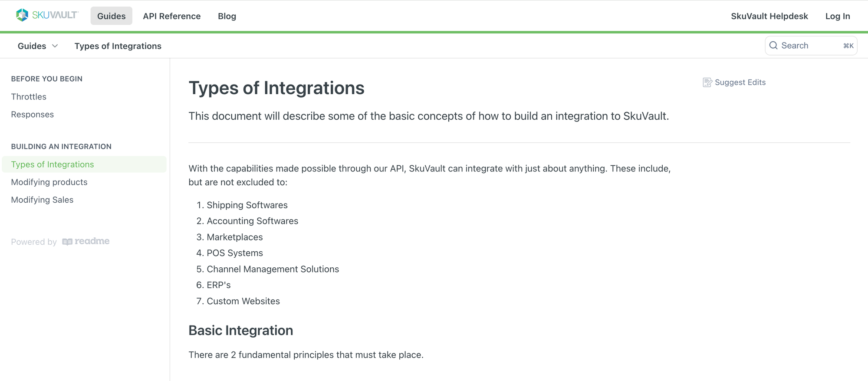The height and width of the screenshot is (381, 868).
Task: Open the Throttles guide in sidebar
Action: (x=29, y=96)
